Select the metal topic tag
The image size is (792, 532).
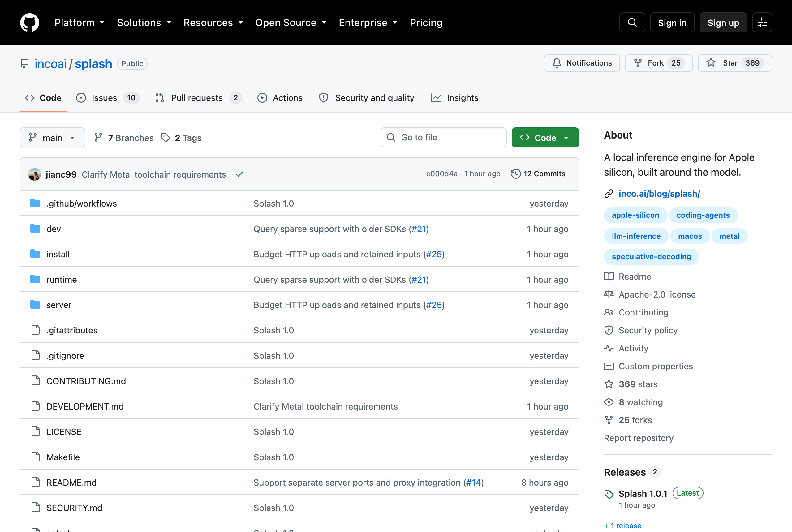pos(729,236)
